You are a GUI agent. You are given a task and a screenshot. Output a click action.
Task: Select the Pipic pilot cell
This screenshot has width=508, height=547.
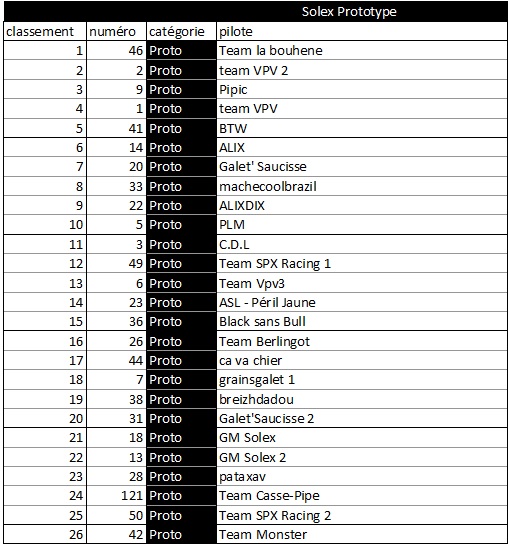tap(362, 90)
